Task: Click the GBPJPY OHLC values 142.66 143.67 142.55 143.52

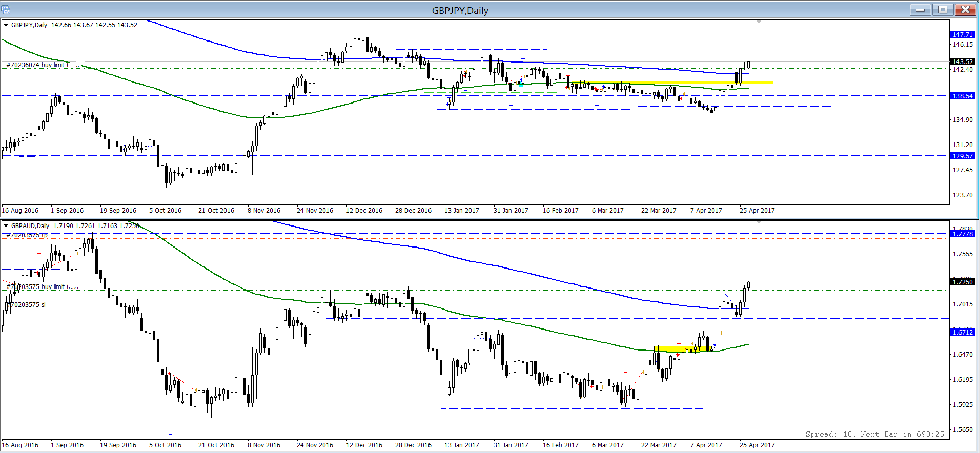Action: [94, 25]
